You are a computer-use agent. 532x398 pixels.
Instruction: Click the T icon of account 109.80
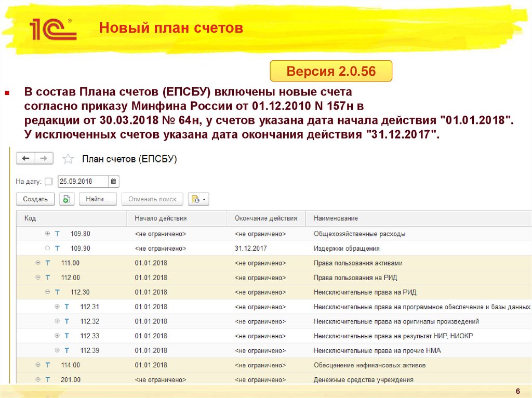[x=57, y=234]
